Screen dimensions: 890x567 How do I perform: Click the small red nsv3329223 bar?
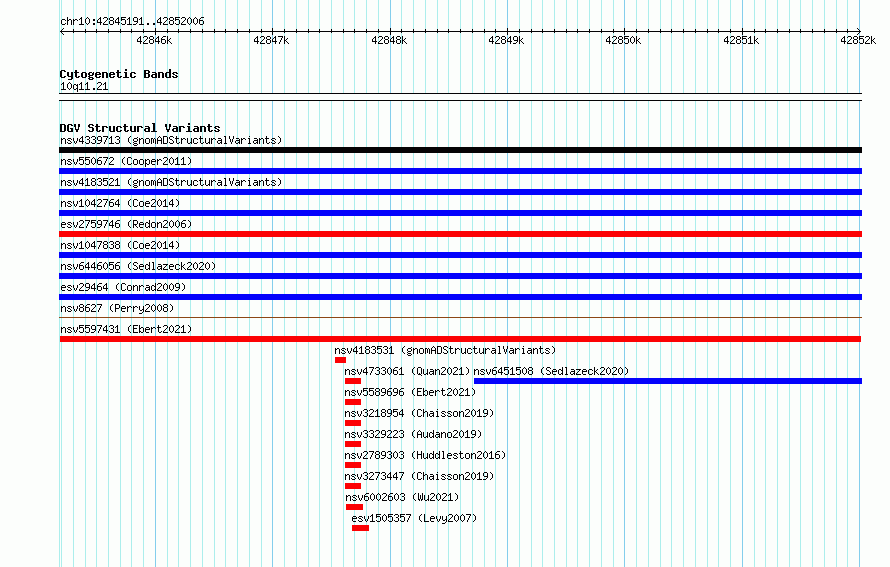[352, 444]
